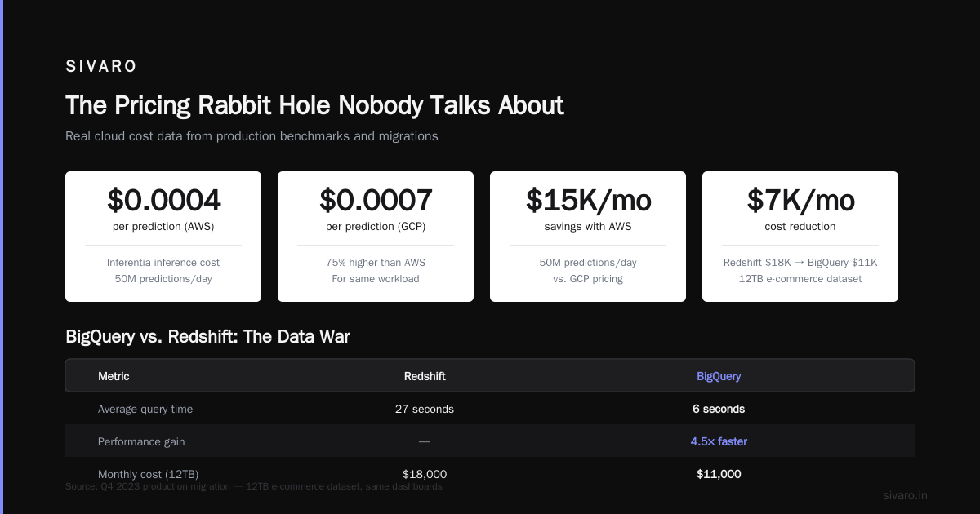Viewport: 980px width, 514px height.
Task: Click the $18,000 Redshift monthly cost cell
Action: pyautogui.click(x=425, y=474)
